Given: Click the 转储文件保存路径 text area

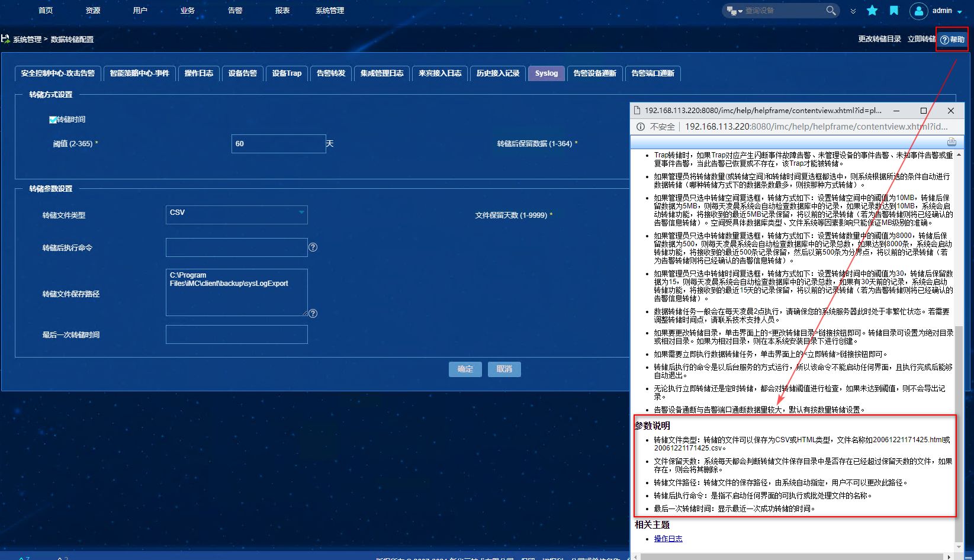Looking at the screenshot, I should point(237,292).
